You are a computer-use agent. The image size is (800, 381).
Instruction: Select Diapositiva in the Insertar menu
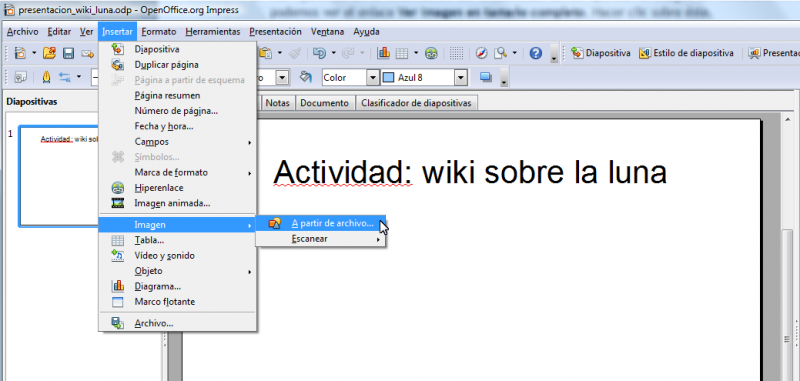pos(178,49)
